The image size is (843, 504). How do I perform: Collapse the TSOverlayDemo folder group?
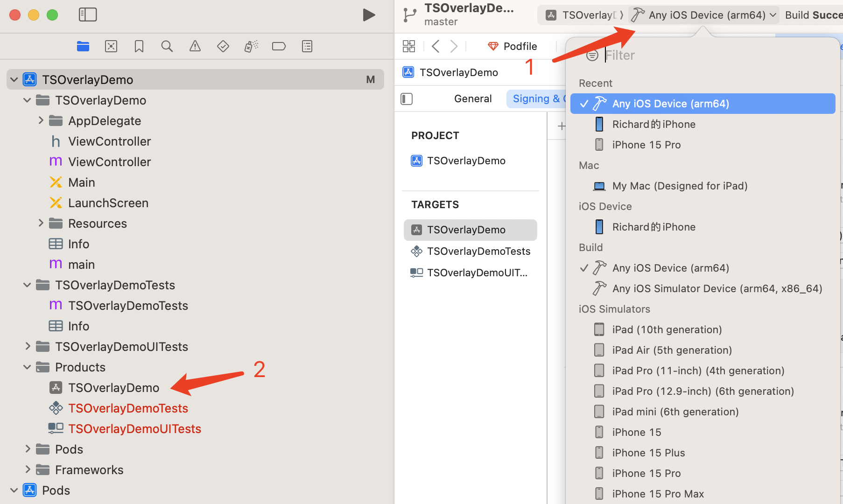27,100
